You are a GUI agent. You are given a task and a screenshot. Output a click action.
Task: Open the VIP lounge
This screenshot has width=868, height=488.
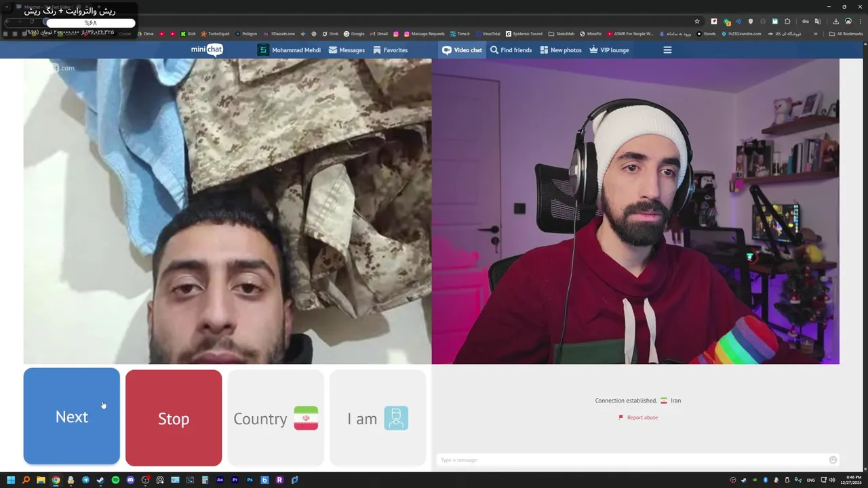(x=609, y=50)
